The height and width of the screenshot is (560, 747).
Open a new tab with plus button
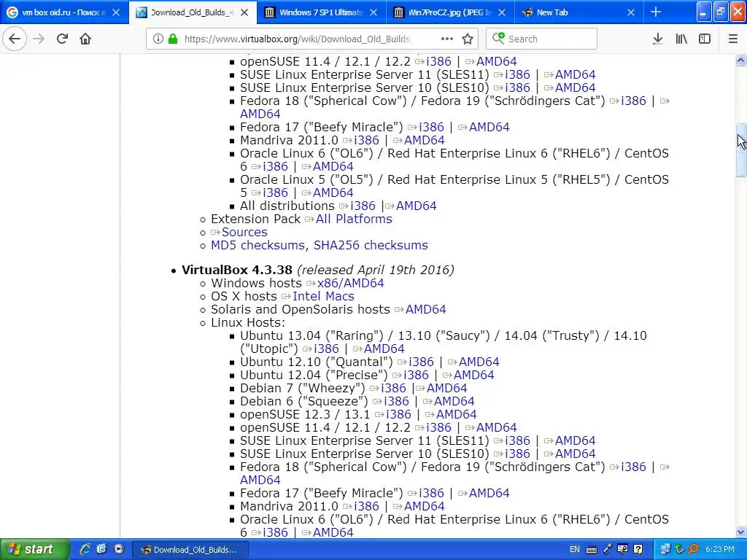point(656,12)
